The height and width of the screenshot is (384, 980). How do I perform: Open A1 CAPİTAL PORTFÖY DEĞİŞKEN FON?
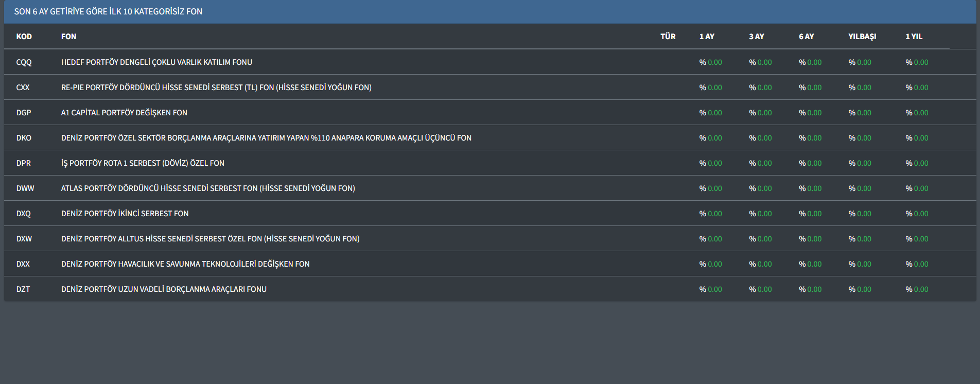[x=124, y=113]
